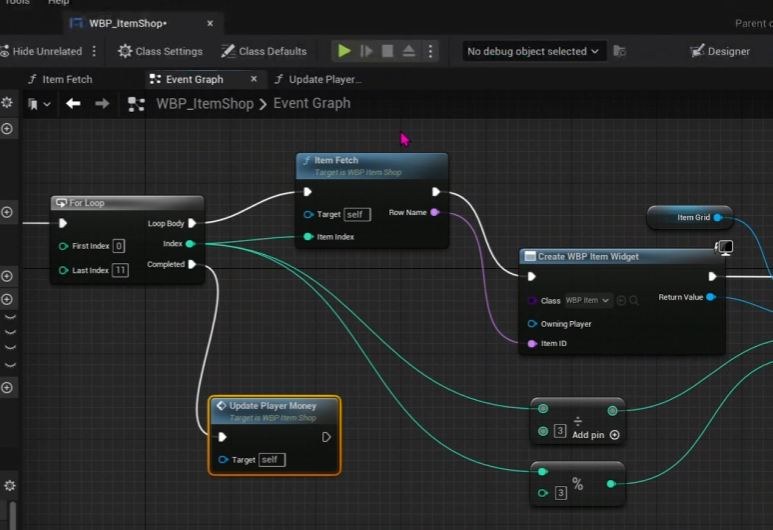Click the Item Fetch Item Index input pin

tap(308, 237)
